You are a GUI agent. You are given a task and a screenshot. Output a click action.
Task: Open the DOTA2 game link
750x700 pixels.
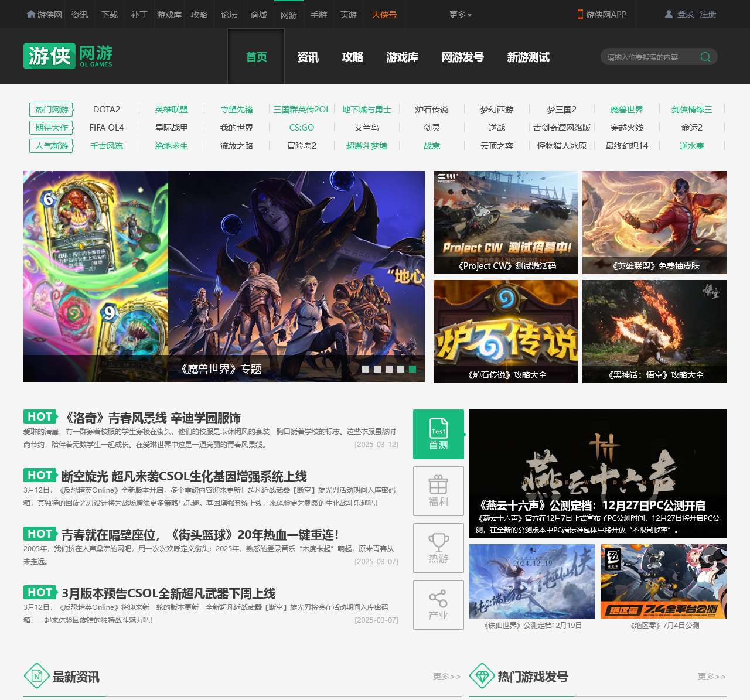tap(107, 110)
